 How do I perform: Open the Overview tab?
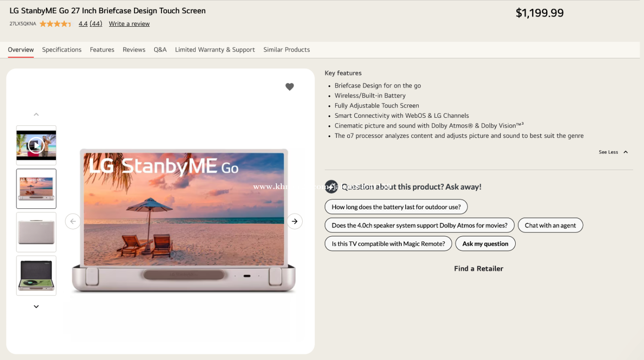[21, 50]
